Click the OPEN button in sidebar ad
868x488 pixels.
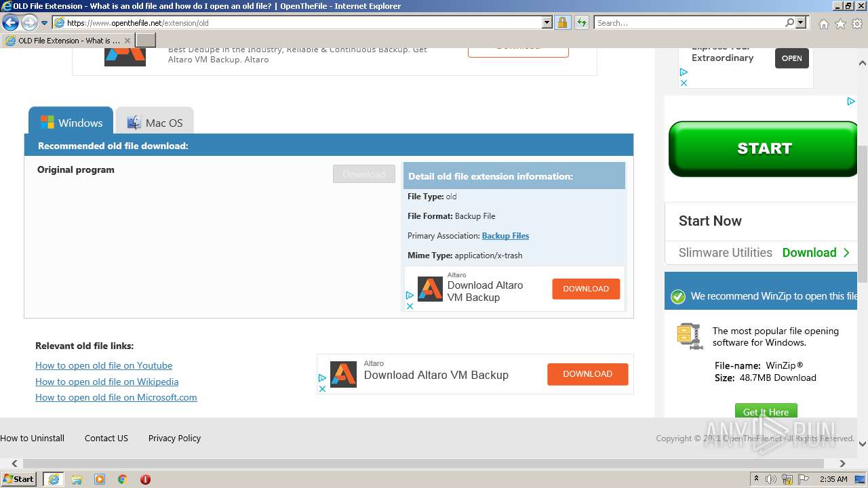(x=791, y=58)
